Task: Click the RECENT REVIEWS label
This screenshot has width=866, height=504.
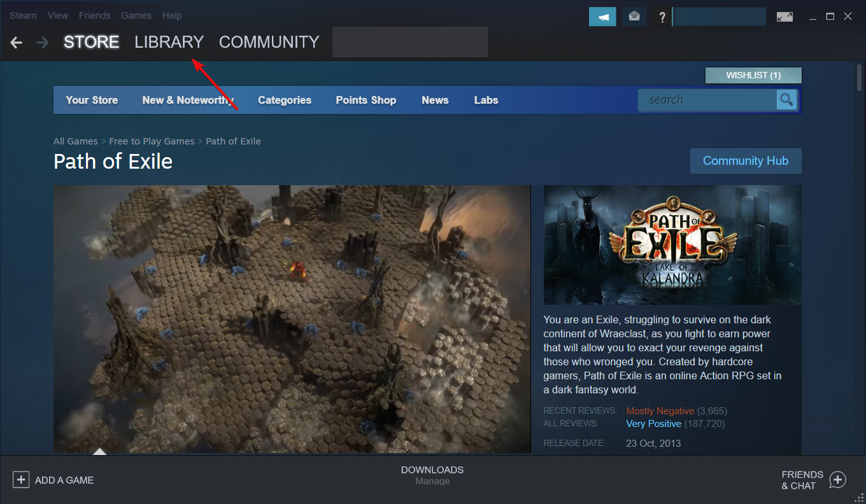Action: coord(580,411)
